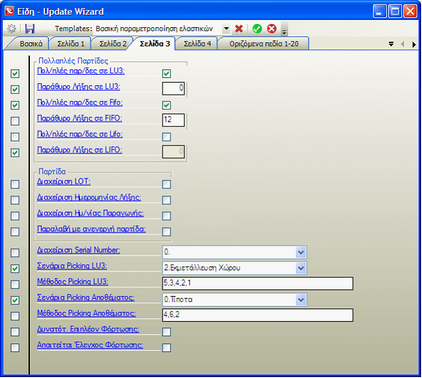Click the Πολ/πλές παρ/δες σε Fifo link

click(80, 103)
